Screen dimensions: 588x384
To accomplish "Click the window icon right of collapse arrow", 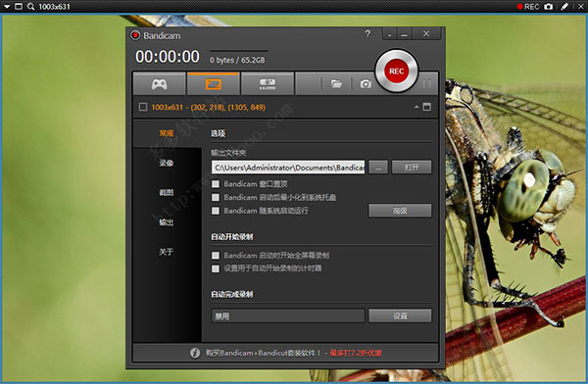I will [426, 107].
